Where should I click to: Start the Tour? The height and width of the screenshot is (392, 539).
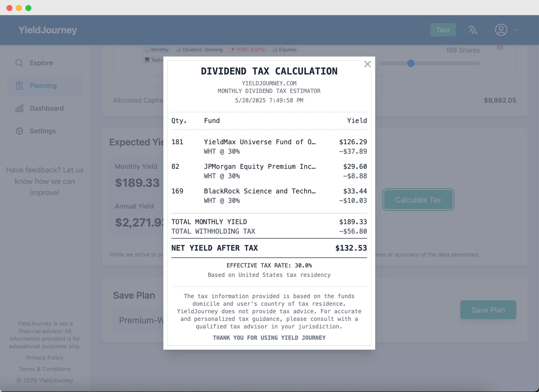coord(443,30)
